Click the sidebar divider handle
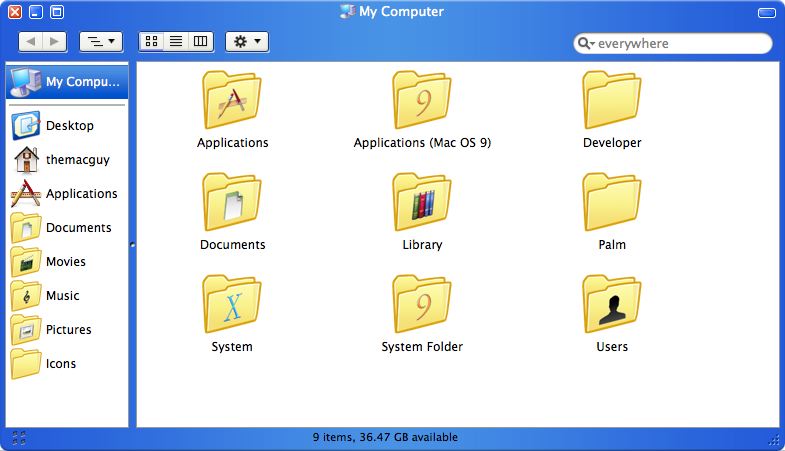 pos(133,245)
